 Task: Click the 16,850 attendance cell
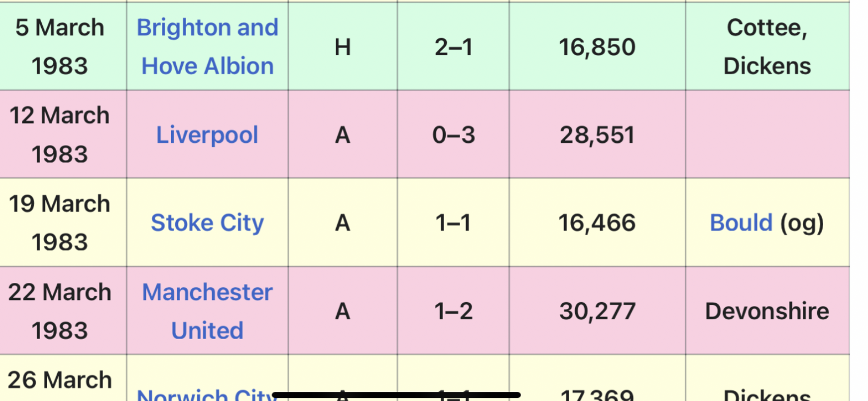click(x=597, y=47)
